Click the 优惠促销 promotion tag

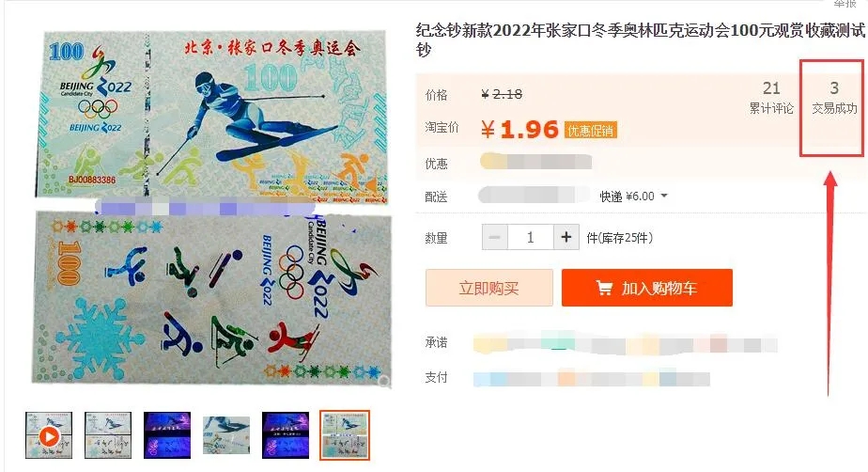click(x=590, y=130)
